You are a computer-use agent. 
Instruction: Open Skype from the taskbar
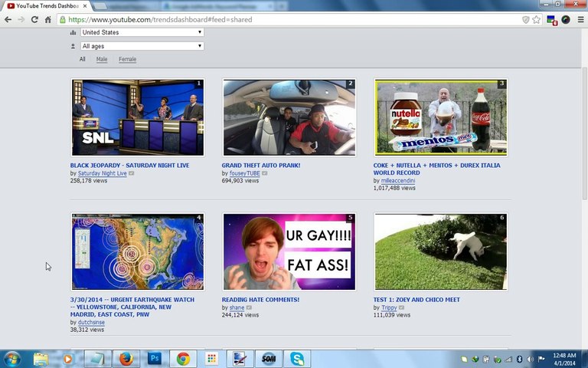pyautogui.click(x=297, y=359)
